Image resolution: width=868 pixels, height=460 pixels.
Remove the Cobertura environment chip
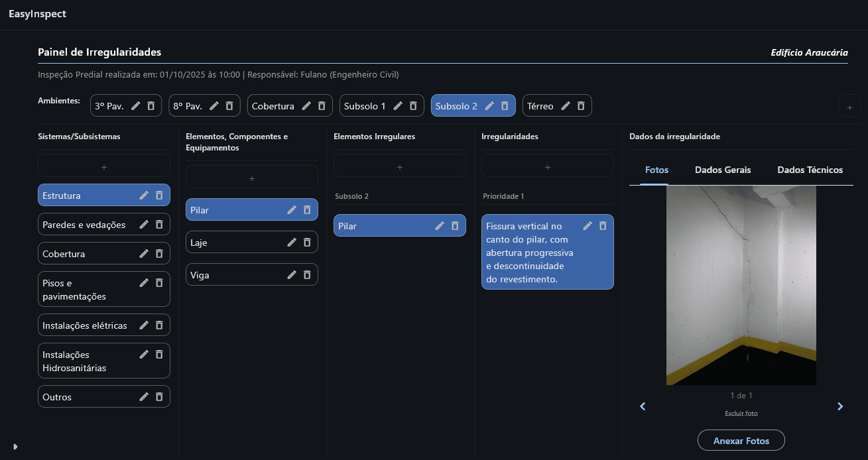322,106
